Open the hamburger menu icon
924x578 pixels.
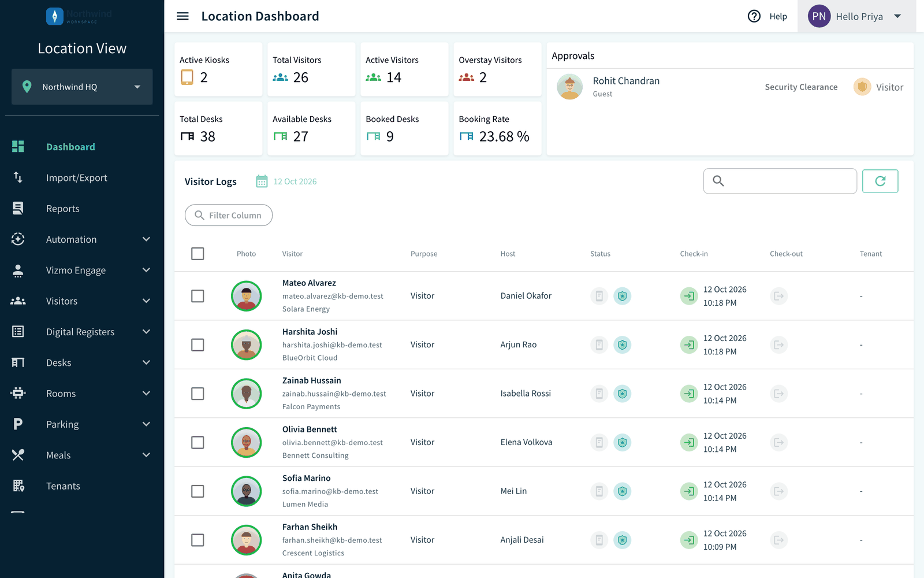tap(182, 16)
